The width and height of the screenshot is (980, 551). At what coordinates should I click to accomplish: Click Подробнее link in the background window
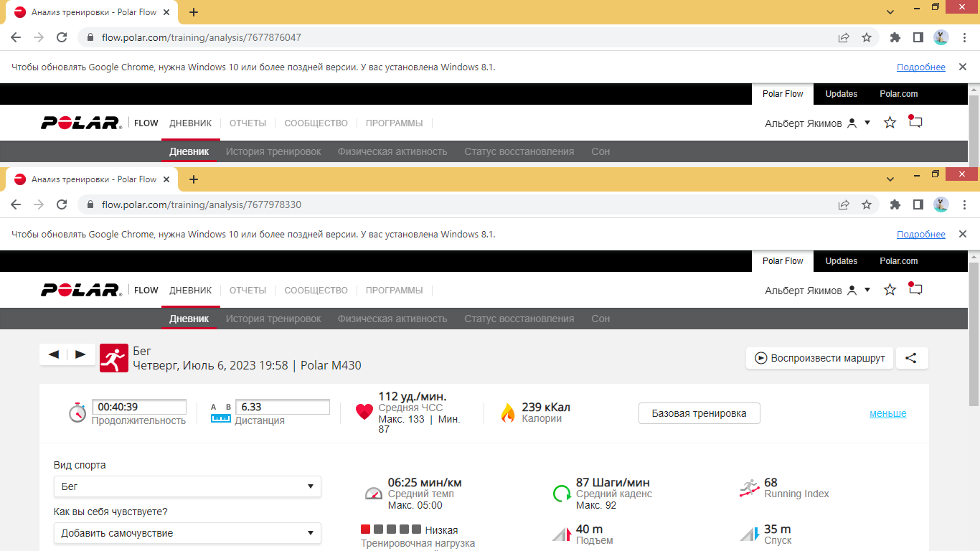pyautogui.click(x=921, y=67)
